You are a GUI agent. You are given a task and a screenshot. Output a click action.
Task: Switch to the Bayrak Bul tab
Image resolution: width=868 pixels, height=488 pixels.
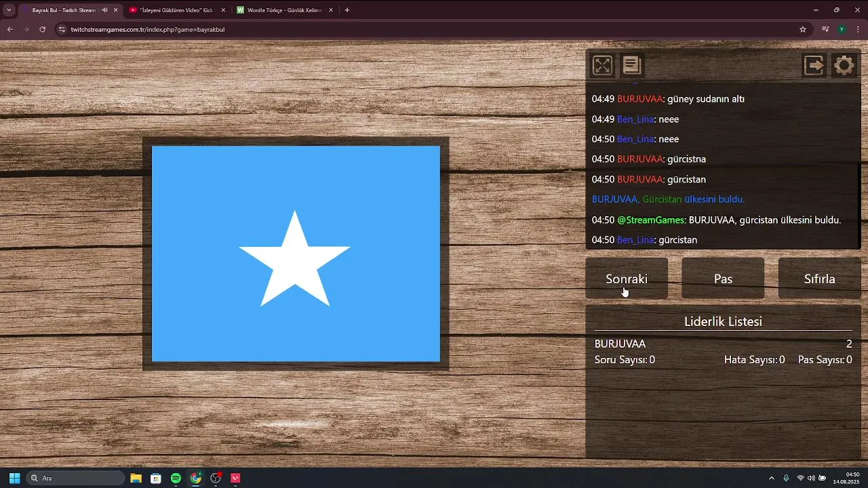click(x=69, y=10)
